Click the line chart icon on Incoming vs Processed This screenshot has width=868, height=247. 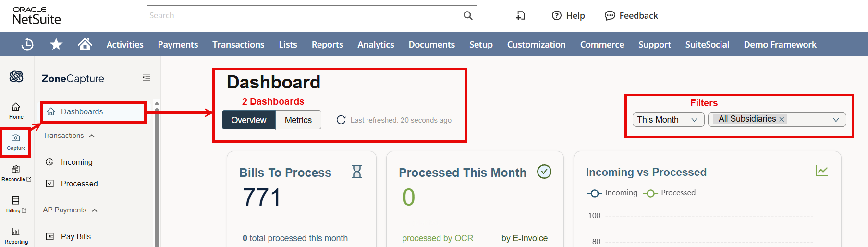pos(822,171)
